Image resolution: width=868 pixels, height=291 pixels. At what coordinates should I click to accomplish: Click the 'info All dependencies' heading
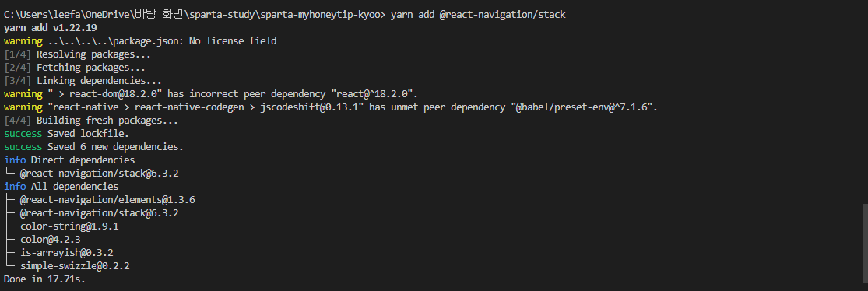61,187
